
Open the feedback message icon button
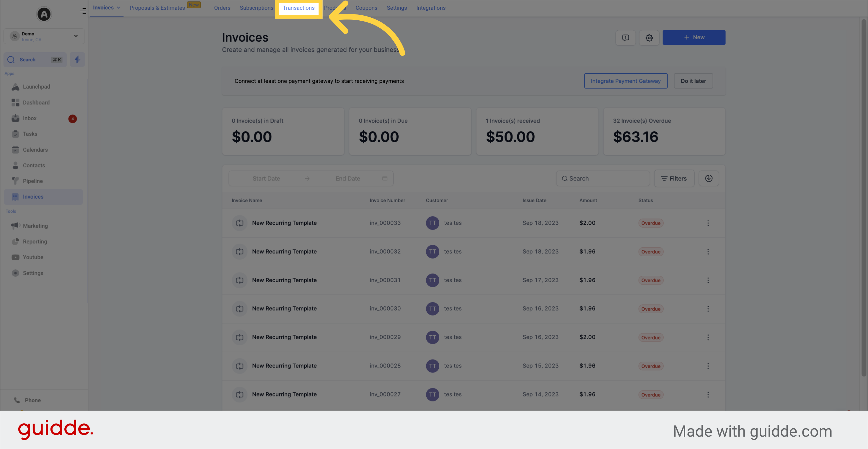(x=625, y=38)
